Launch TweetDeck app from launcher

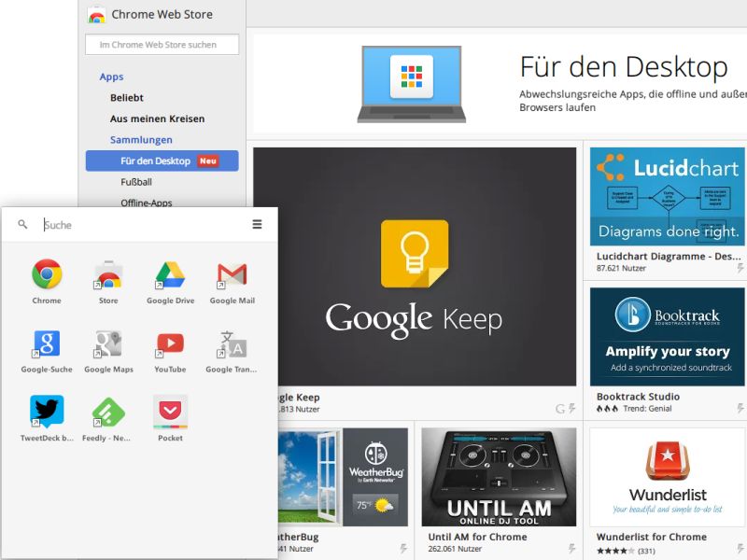[x=47, y=411]
